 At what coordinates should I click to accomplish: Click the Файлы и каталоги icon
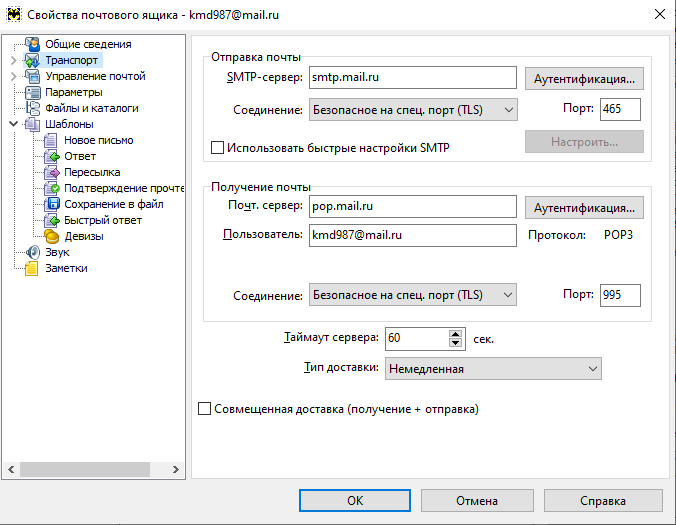click(x=32, y=108)
